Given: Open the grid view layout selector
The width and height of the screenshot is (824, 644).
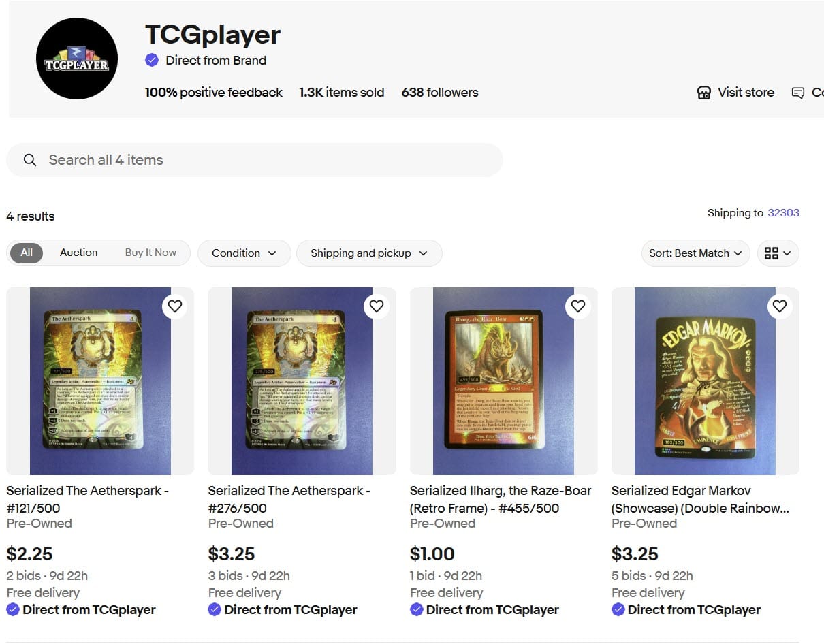Looking at the screenshot, I should (778, 253).
